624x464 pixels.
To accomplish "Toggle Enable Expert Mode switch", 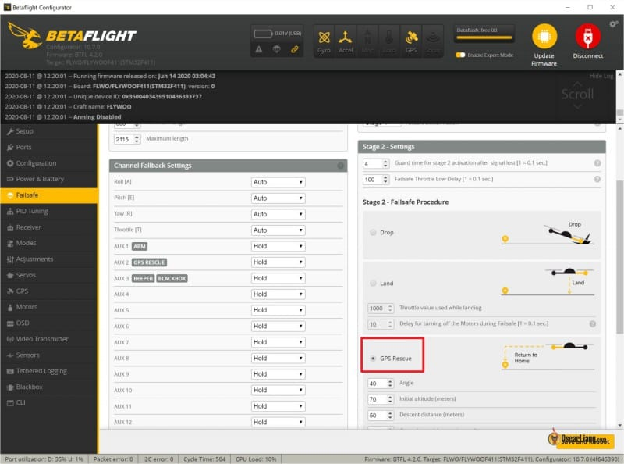I will (460, 55).
